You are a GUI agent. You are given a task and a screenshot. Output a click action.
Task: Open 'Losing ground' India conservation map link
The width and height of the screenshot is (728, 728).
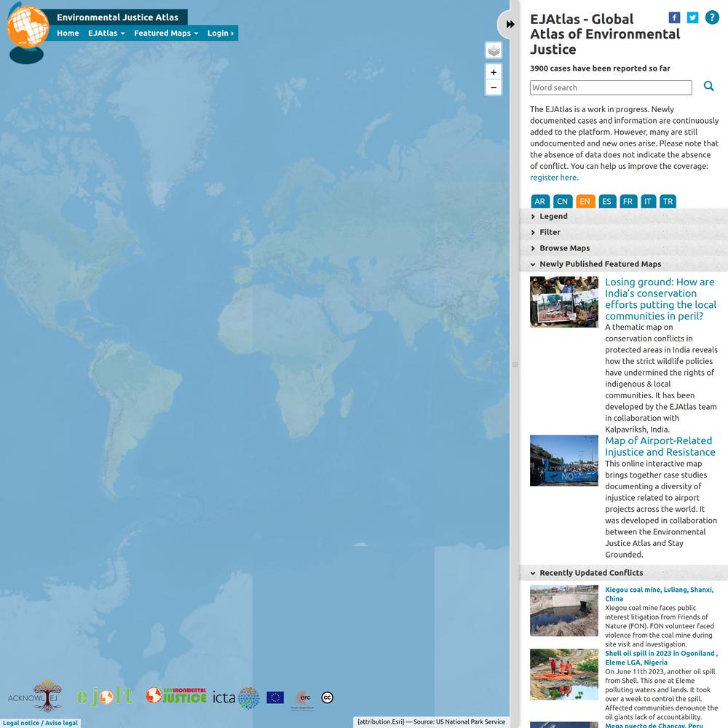(660, 299)
